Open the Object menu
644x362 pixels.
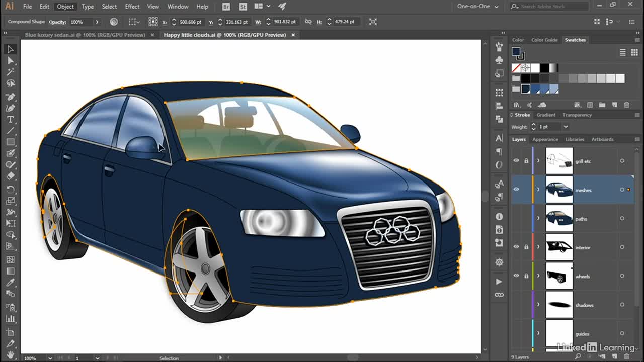point(65,7)
